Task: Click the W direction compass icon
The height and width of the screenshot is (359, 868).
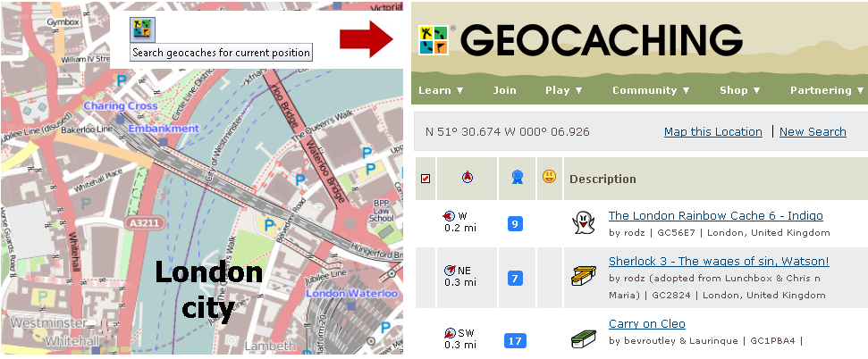Action: [449, 216]
